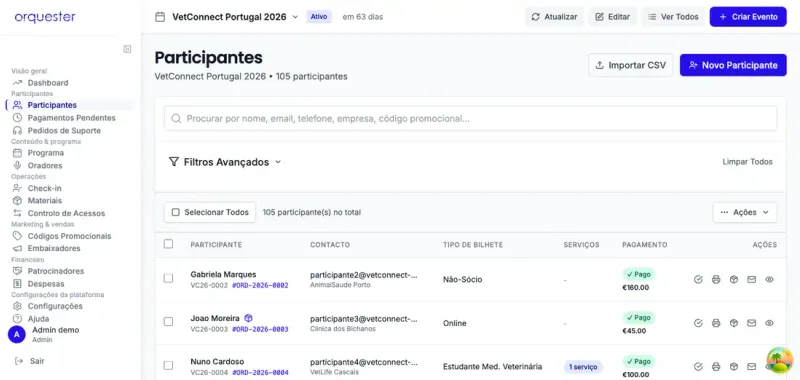Navigate to Oradores
The image size is (800, 380).
coord(45,166)
